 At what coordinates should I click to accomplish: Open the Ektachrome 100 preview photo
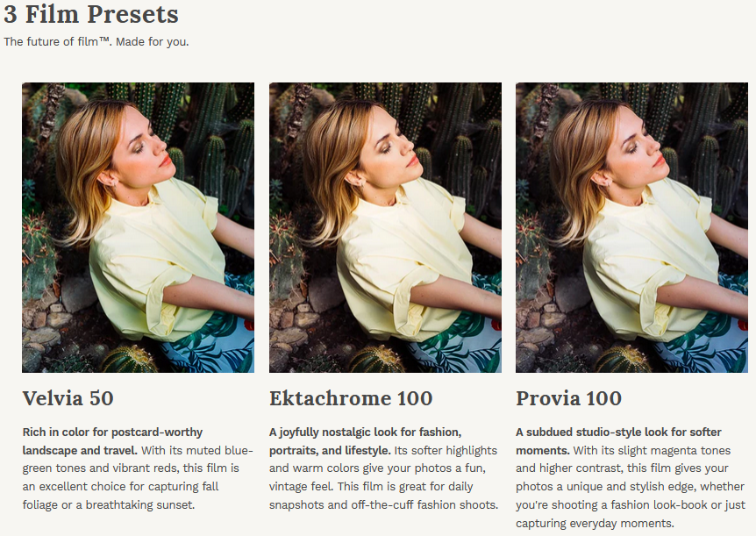(385, 227)
